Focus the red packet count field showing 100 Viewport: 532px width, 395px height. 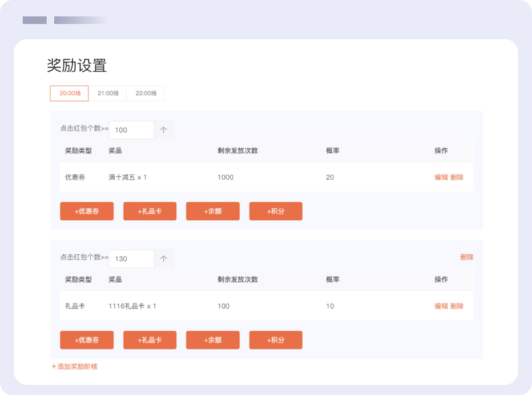click(131, 130)
